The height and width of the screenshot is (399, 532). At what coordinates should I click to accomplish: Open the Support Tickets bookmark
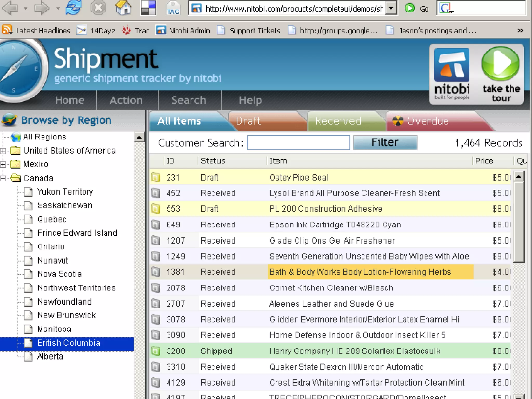click(249, 30)
